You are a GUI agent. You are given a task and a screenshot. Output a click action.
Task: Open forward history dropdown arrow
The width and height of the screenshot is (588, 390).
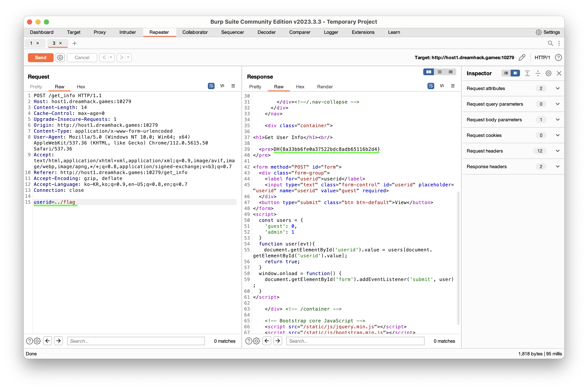coord(128,57)
